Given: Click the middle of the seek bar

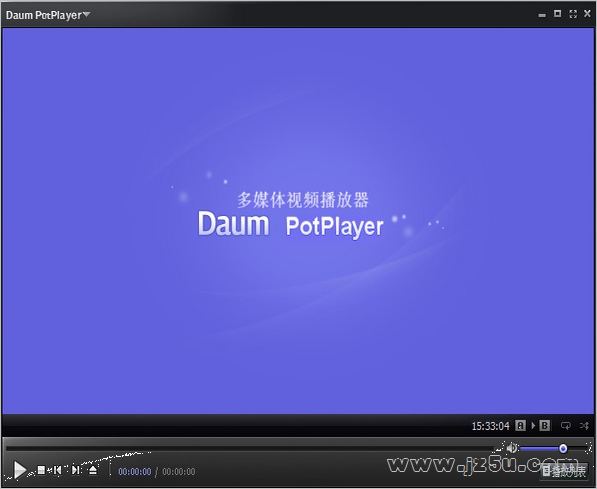Looking at the screenshot, I should 251,448.
